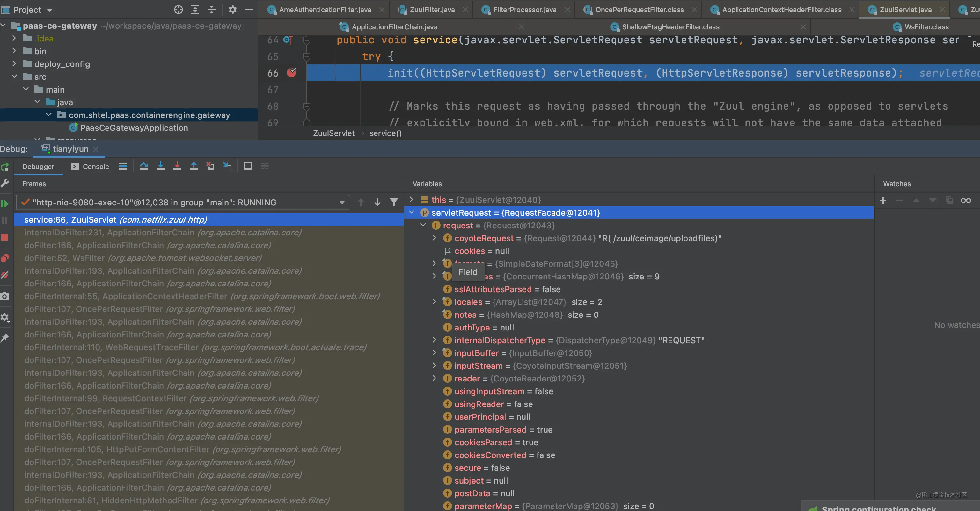Hide the Project panel
Viewport: 980px width, 511px height.
pyautogui.click(x=249, y=10)
